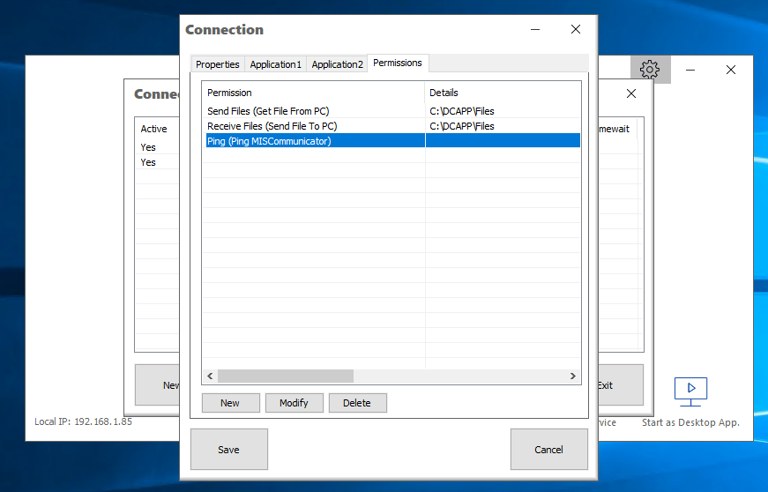Screen dimensions: 768x492
Task: Click the Delete permission button
Action: click(x=357, y=403)
